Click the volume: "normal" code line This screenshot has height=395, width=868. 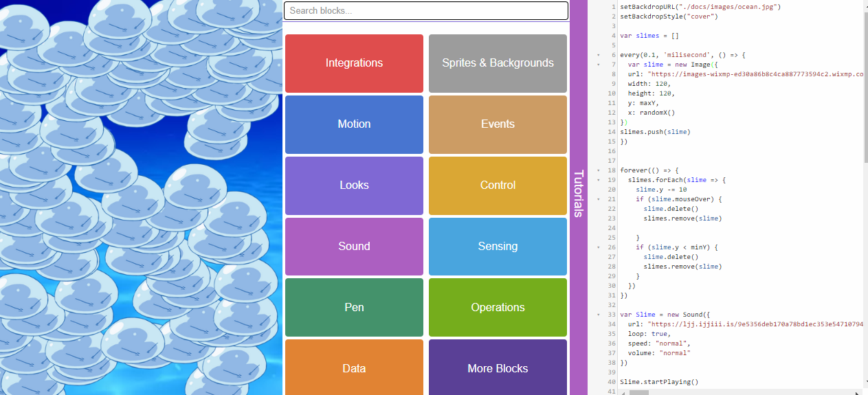659,353
